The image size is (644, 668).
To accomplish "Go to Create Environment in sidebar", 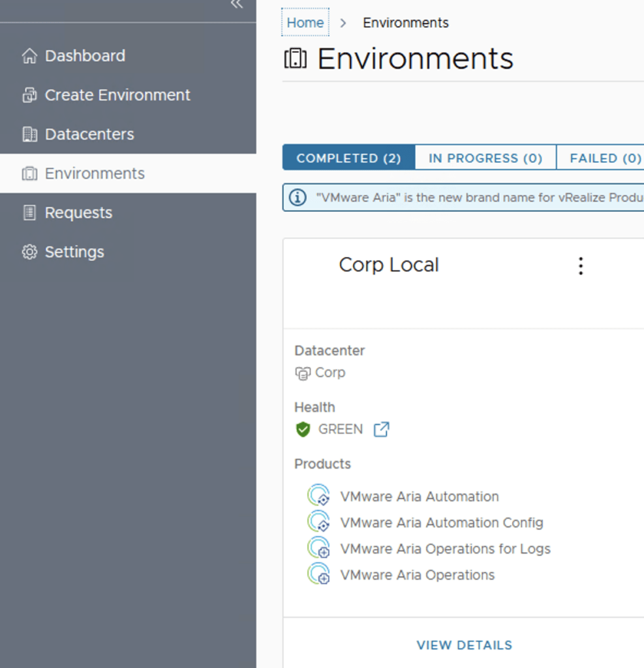I will [x=128, y=95].
